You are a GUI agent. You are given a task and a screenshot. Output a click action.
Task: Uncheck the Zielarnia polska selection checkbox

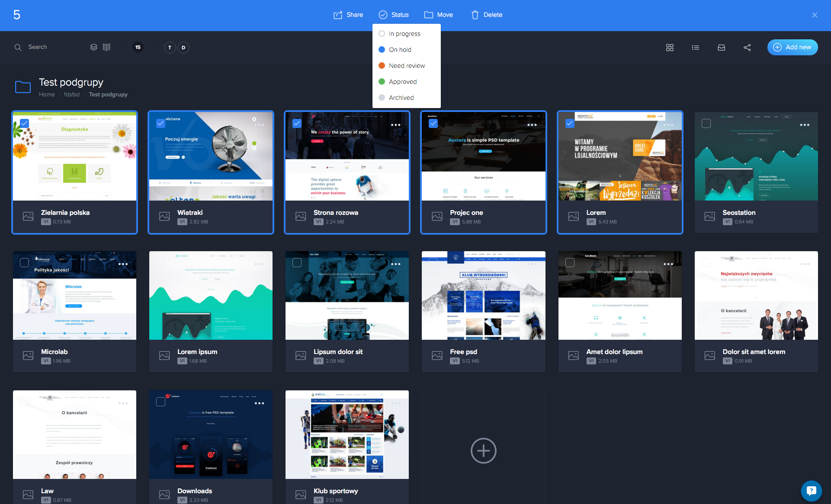25,123
